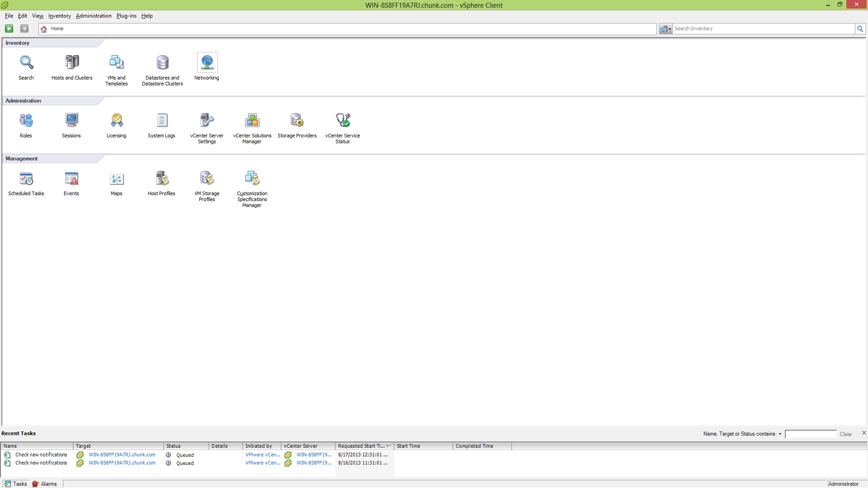Open the Licensing administration icon
This screenshot has height=488, width=868.
tap(117, 121)
